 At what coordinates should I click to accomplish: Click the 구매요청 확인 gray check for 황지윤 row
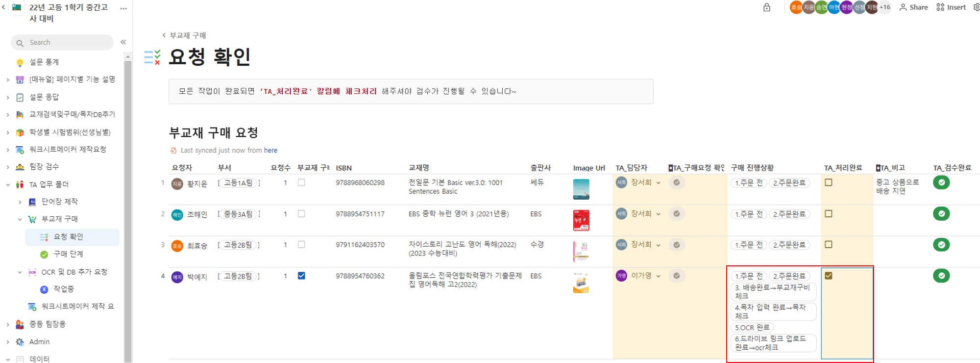coord(677,182)
